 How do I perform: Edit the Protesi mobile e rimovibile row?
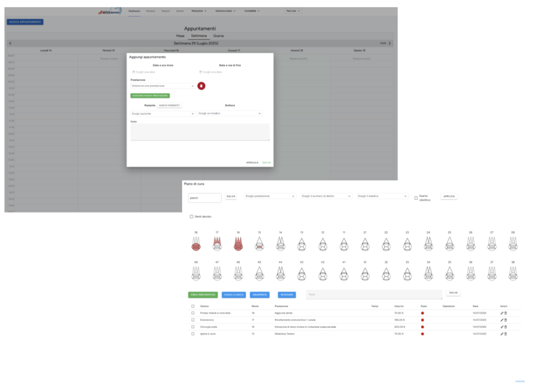(x=502, y=313)
